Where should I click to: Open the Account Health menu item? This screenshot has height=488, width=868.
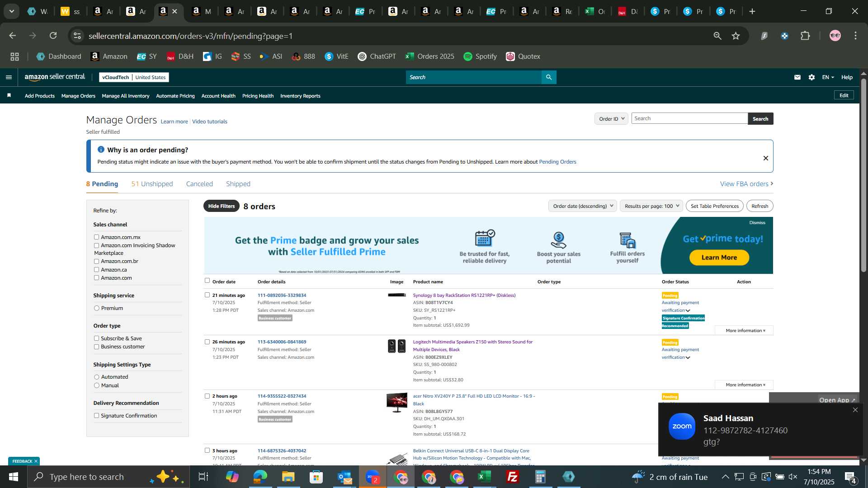coord(218,96)
